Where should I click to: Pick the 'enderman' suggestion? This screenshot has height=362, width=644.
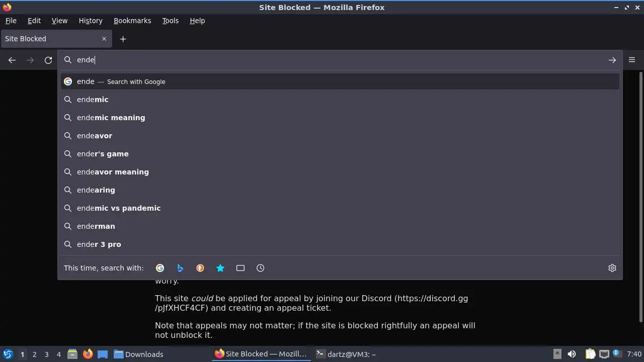[340, 226]
